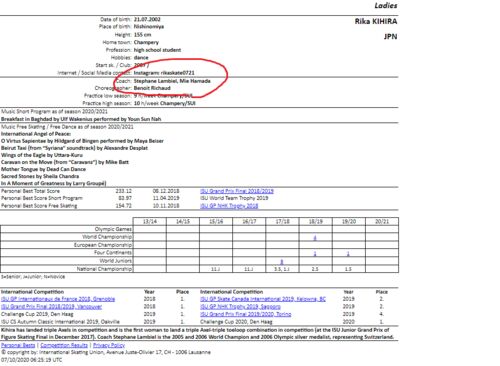Select the height value 155 cm

142,35
